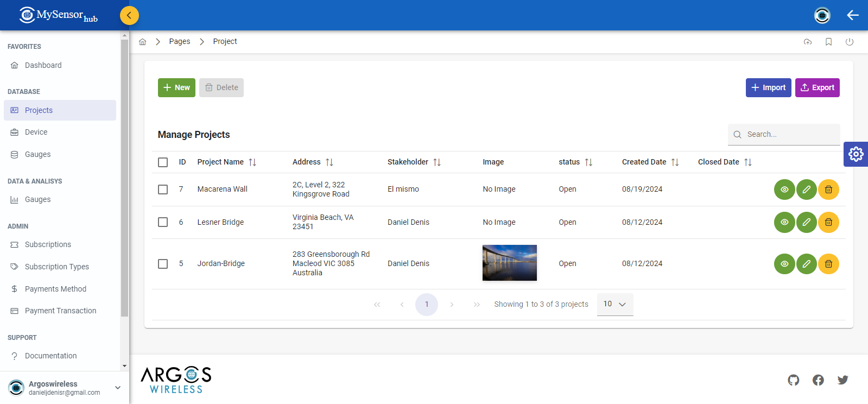The height and width of the screenshot is (404, 868).
Task: Click the power icon in breadcrumb bar
Action: pos(849,42)
